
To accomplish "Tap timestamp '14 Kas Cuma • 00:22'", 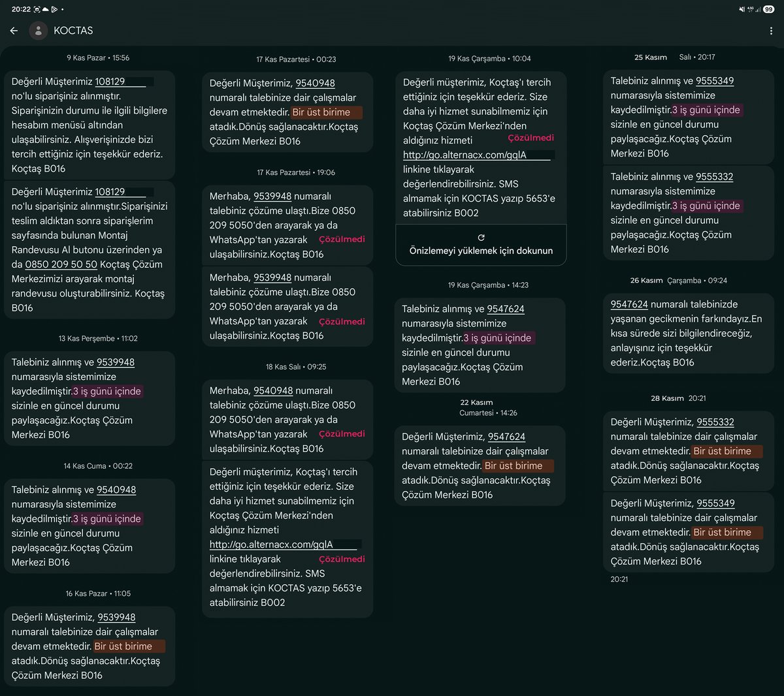I will point(98,466).
